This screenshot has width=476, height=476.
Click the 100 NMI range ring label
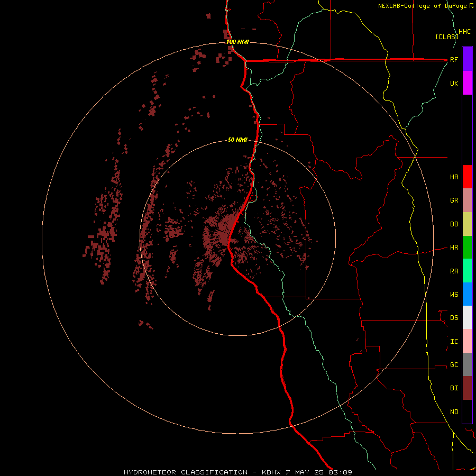[x=237, y=42]
